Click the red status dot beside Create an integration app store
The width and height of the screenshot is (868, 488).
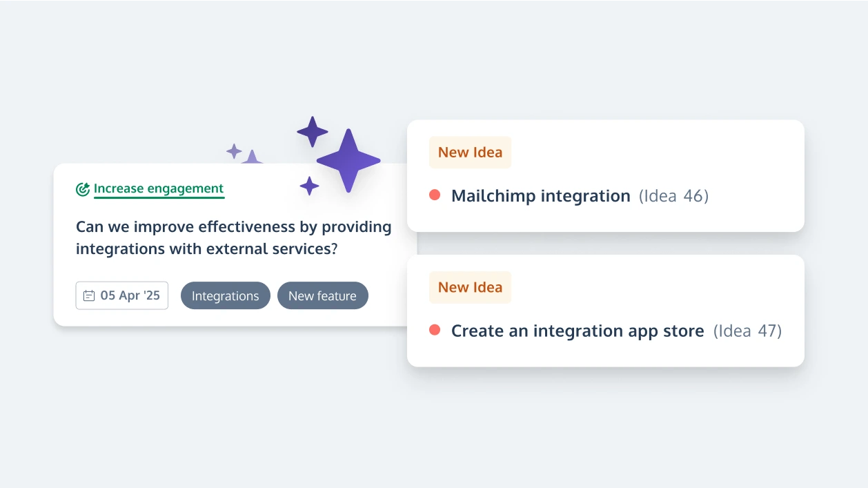[435, 330]
